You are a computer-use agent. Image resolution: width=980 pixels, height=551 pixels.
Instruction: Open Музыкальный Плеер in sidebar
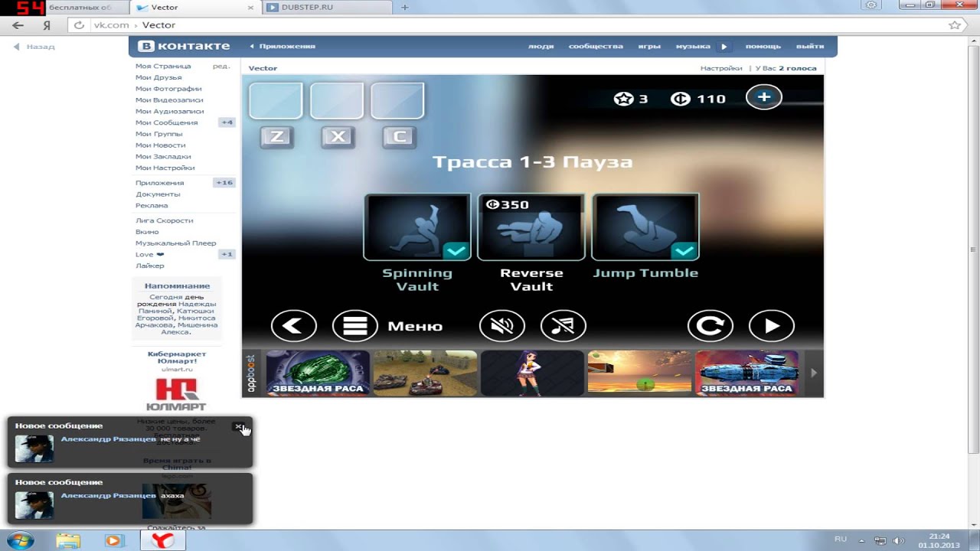pyautogui.click(x=175, y=243)
